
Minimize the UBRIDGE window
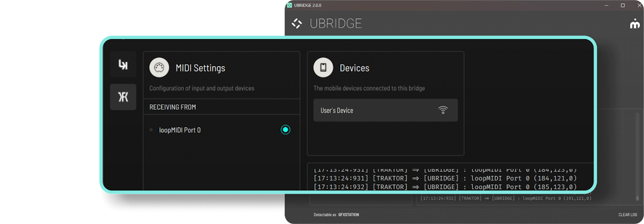click(x=607, y=5)
